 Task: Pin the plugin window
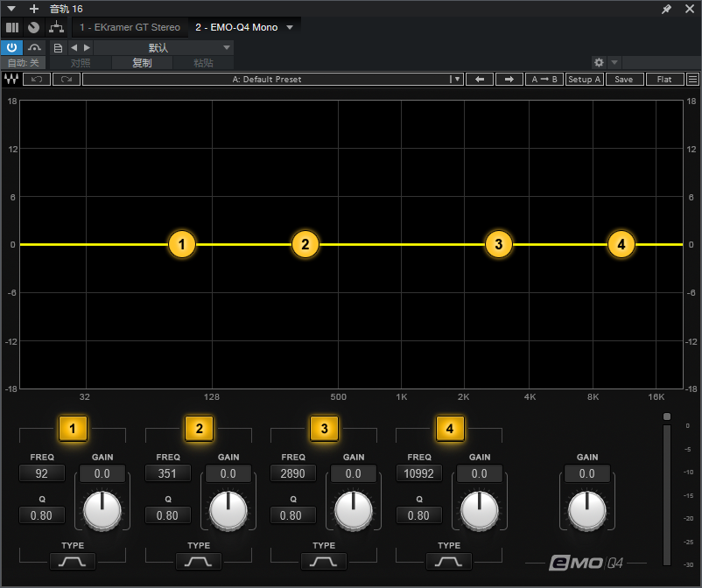coord(666,9)
